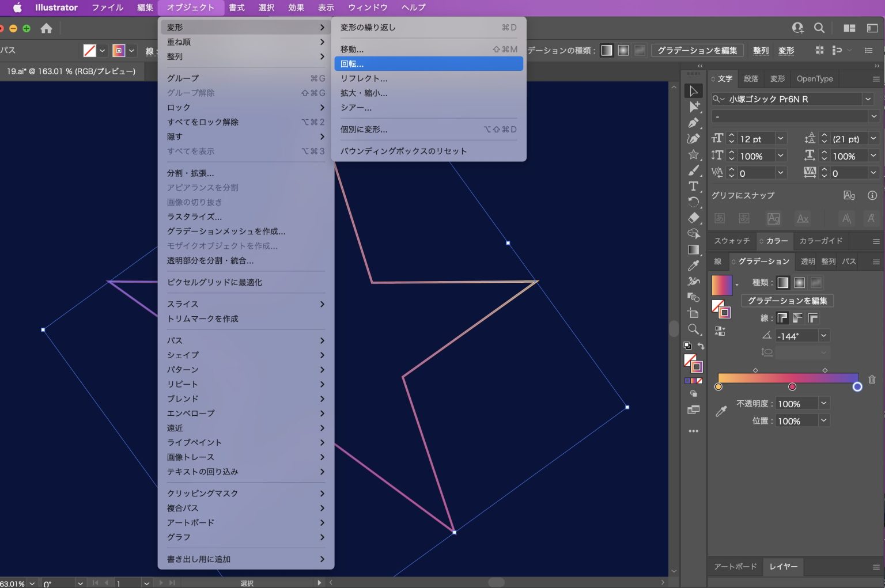Open the gradient stop opacity (不透明度) dropdown

[x=824, y=404]
